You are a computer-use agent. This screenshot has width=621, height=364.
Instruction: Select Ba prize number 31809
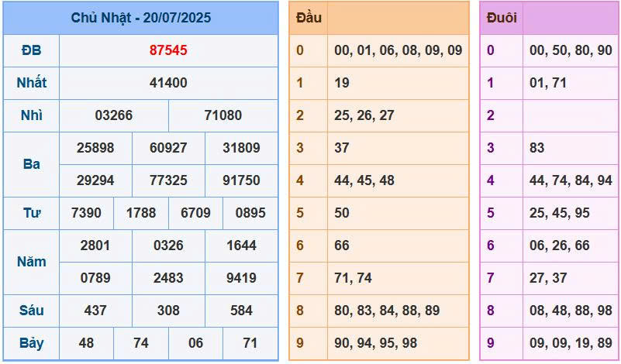point(241,148)
